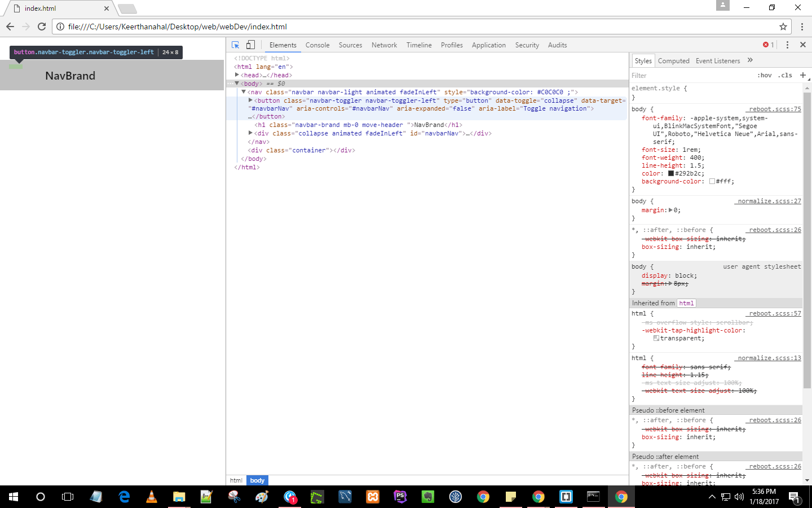The width and height of the screenshot is (812, 508).
Task: Select the body breadcrumb at DevTools bottom
Action: pyautogui.click(x=257, y=480)
